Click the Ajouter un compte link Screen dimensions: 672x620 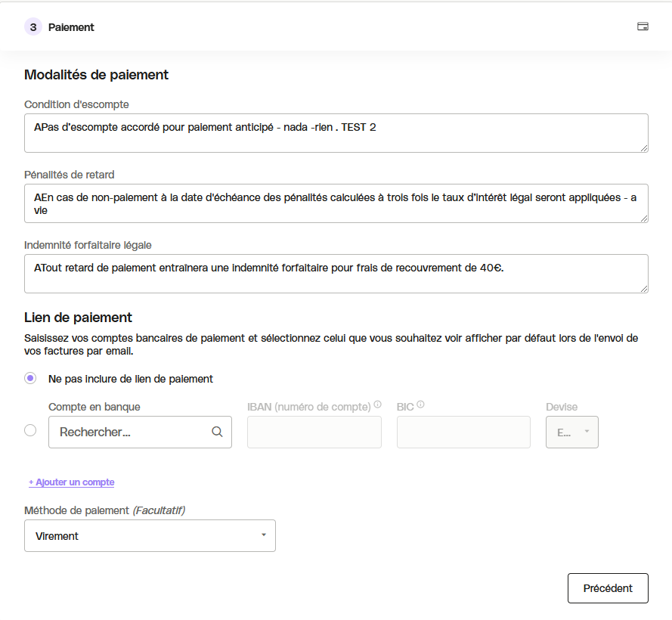click(72, 482)
